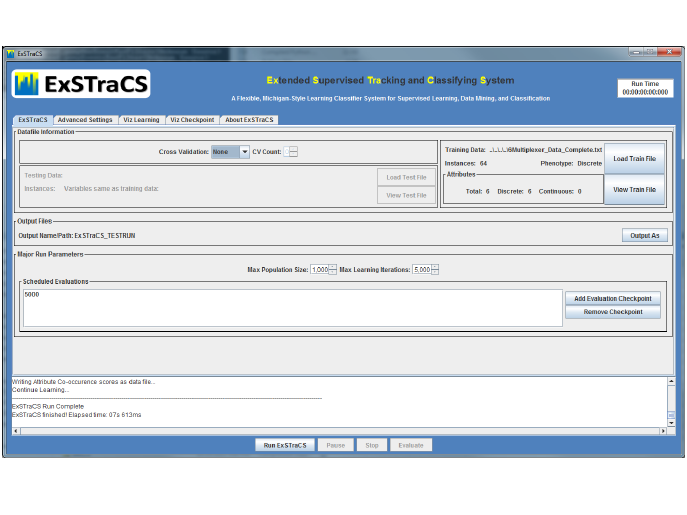687x515 pixels.
Task: Click the log vertical scrollbar thumb
Action: tap(671, 415)
